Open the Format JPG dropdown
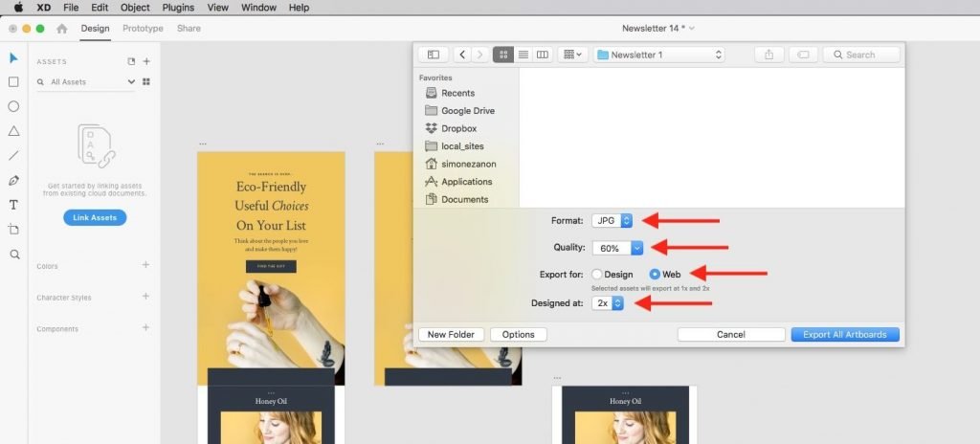Viewport: 980px width, 444px height. 612,220
